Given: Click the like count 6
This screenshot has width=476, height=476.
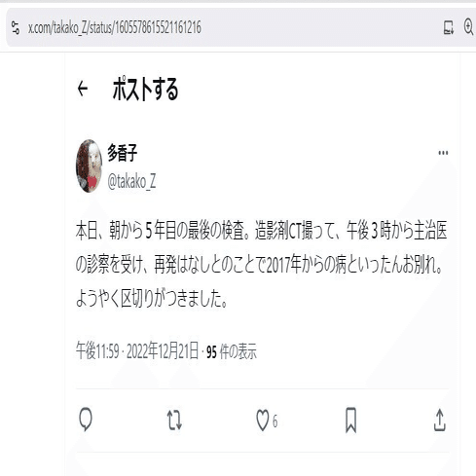Looking at the screenshot, I should (275, 421).
